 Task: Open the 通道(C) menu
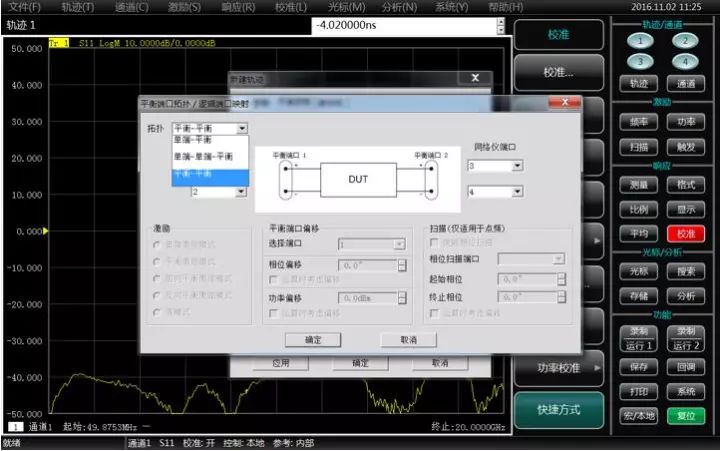pyautogui.click(x=131, y=7)
